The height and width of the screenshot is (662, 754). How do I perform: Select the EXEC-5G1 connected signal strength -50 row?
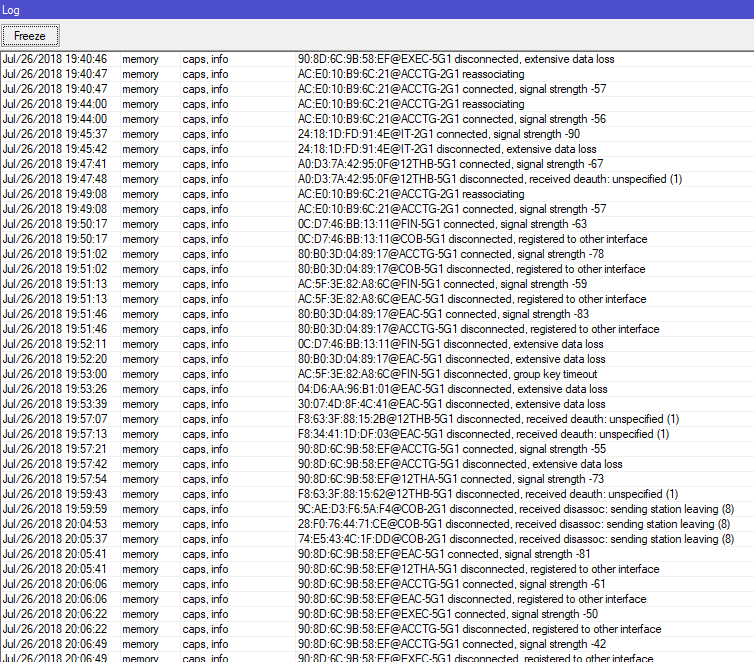pos(448,614)
